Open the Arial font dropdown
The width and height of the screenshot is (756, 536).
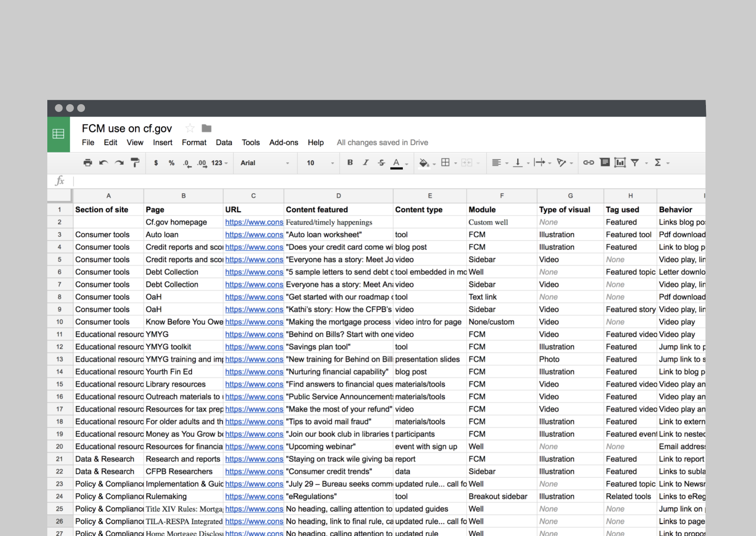click(265, 163)
